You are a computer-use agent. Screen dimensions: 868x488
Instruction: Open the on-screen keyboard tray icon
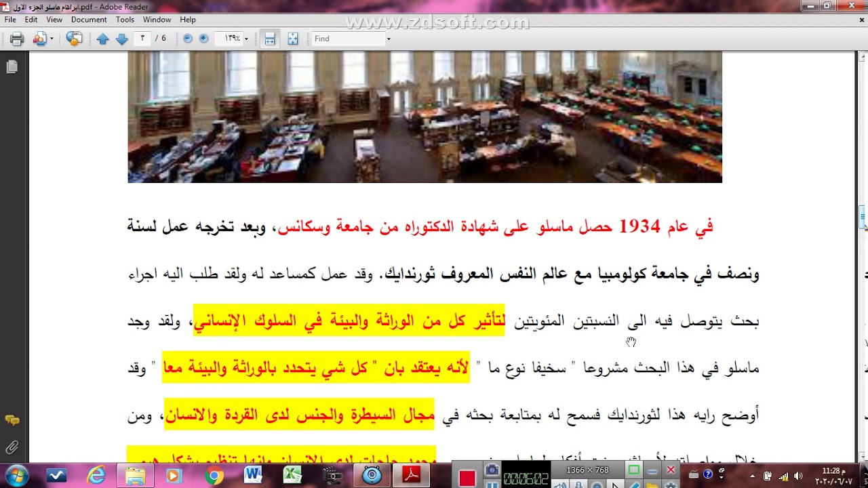coord(695,474)
